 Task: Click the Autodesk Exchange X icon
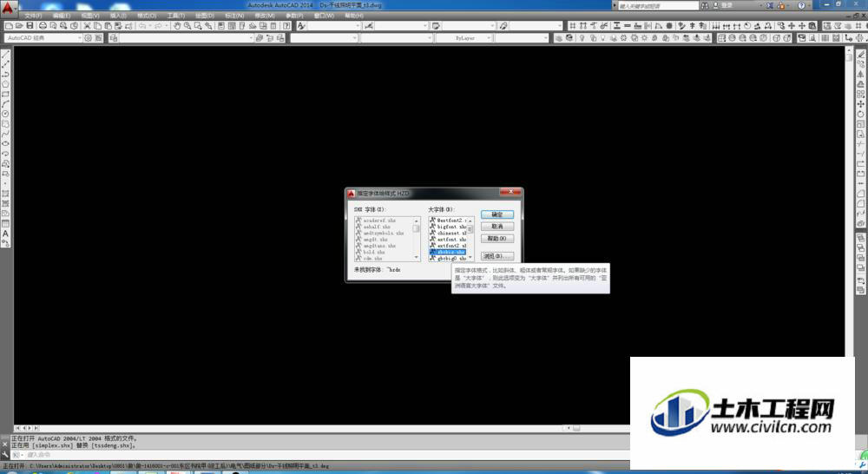(x=769, y=5)
